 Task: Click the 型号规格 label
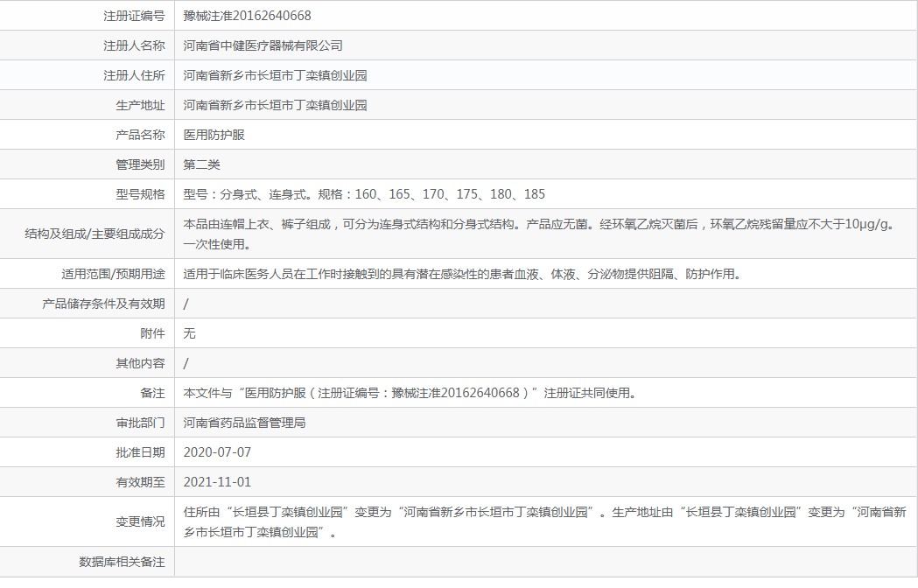(x=141, y=194)
